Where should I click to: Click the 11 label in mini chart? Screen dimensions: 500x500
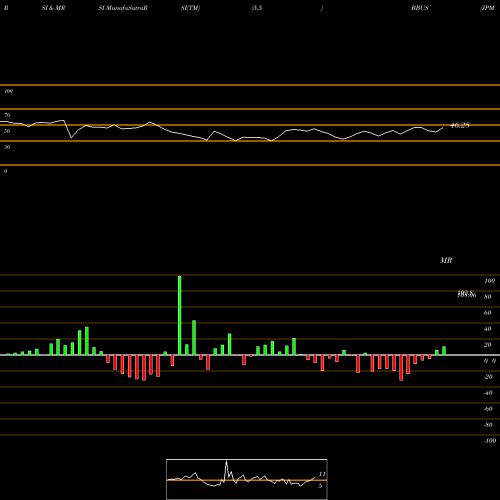(x=322, y=474)
